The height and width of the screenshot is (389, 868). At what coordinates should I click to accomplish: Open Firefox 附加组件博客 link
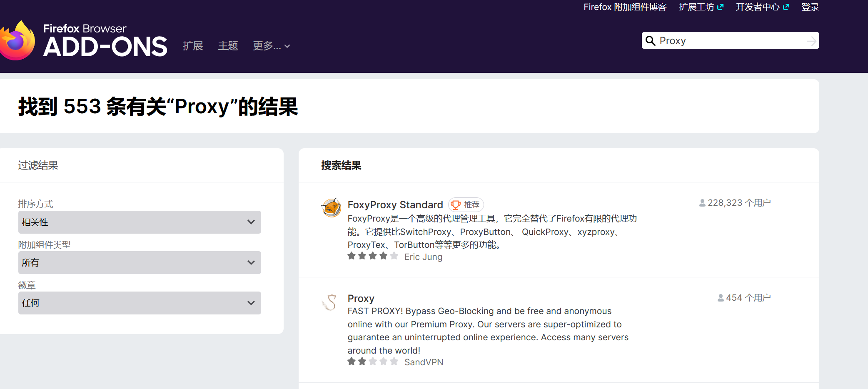coord(625,7)
